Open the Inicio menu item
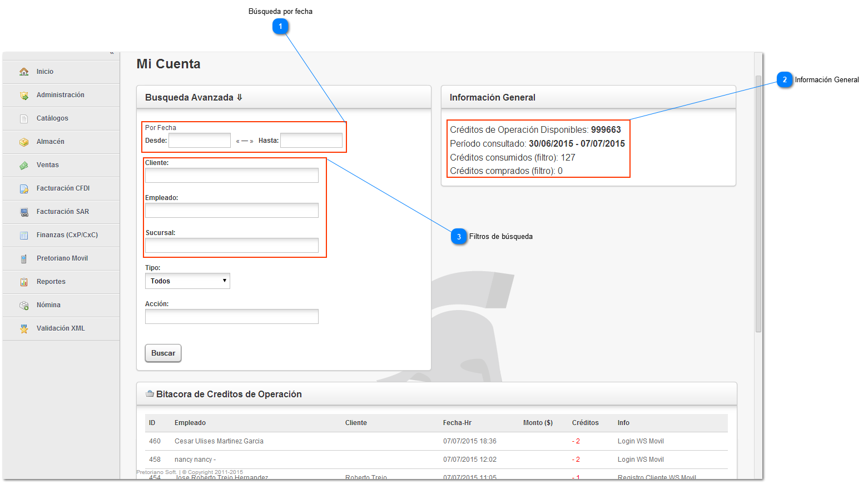Viewport: 868px width, 484px height. point(45,72)
